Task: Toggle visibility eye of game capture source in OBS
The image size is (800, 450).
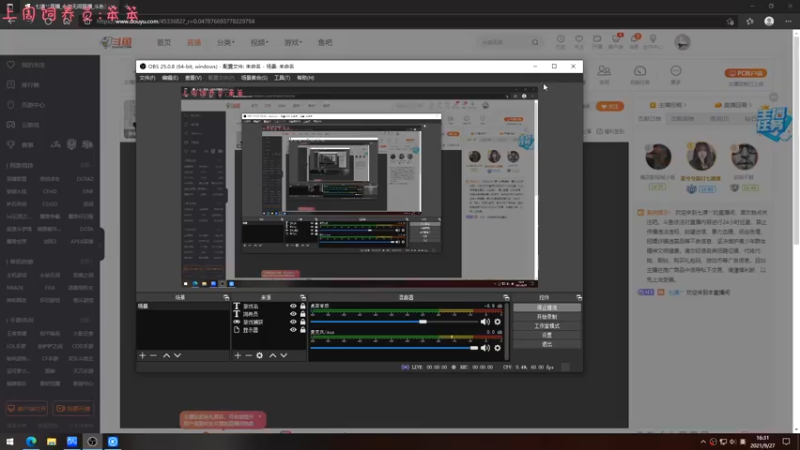Action: coord(293,322)
